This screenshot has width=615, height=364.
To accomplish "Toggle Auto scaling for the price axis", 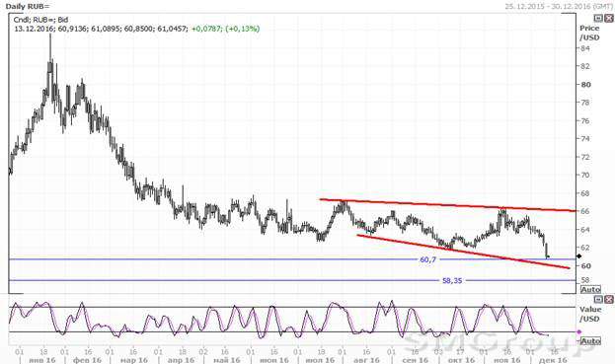I will pyautogui.click(x=590, y=290).
